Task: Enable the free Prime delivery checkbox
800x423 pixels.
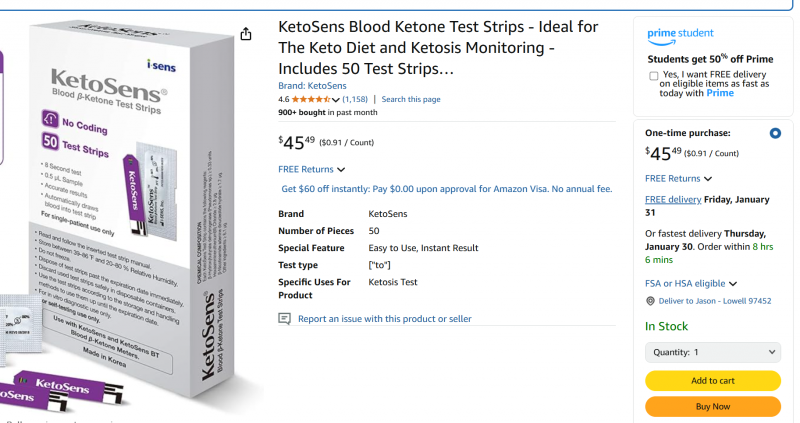Action: tap(653, 76)
